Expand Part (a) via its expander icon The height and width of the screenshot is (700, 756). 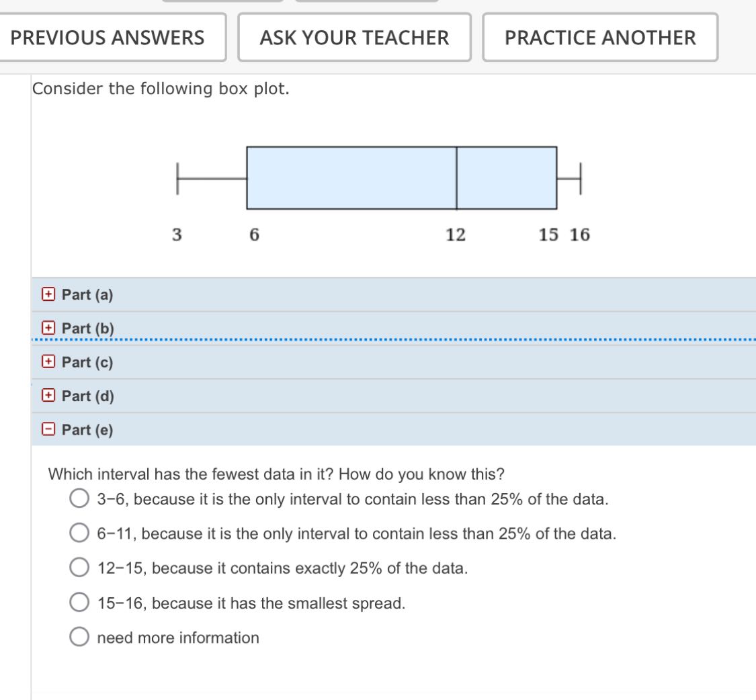click(x=46, y=294)
